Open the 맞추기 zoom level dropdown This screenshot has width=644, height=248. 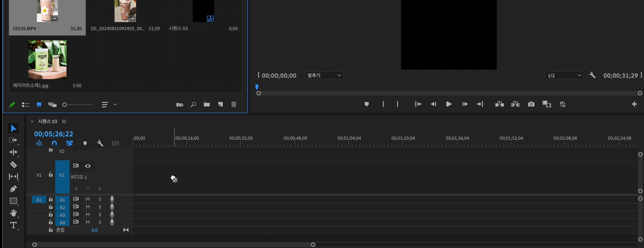[324, 75]
